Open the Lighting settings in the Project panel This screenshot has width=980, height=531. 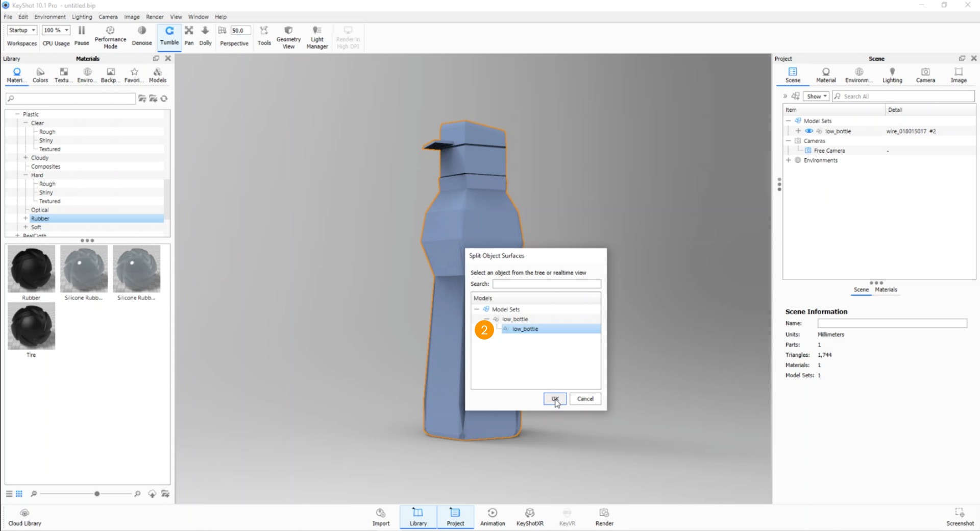(x=892, y=75)
